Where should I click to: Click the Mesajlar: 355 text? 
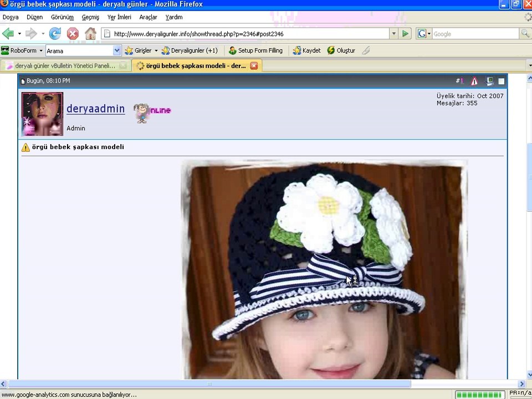[x=457, y=103]
